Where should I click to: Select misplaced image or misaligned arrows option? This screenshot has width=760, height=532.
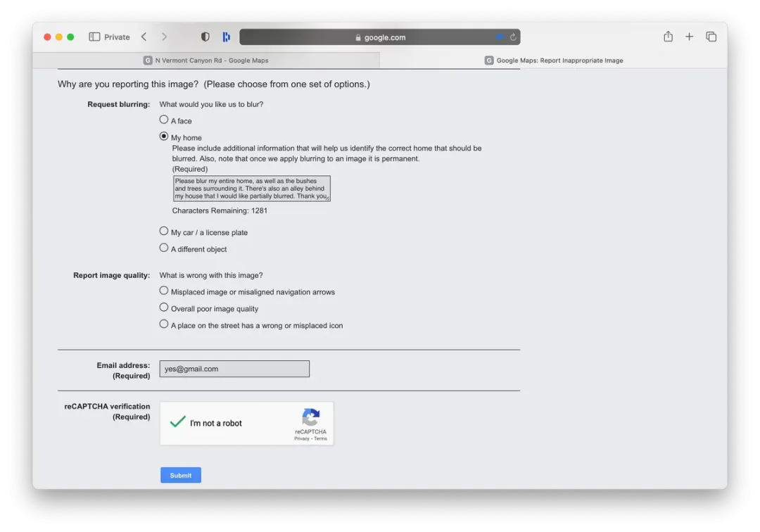point(164,291)
